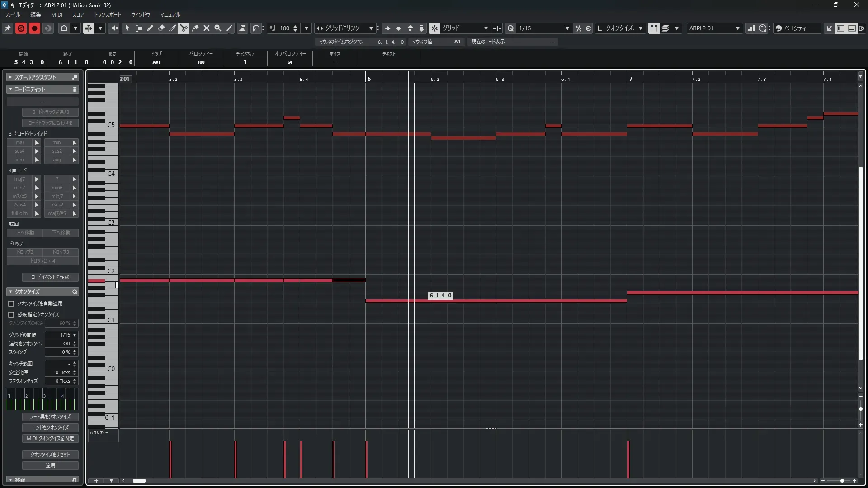Select the Eraser tool
868x488 pixels.
[x=161, y=28]
